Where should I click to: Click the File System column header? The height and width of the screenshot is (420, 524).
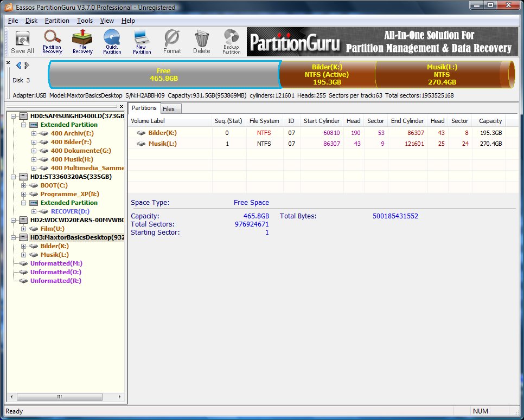pyautogui.click(x=264, y=121)
